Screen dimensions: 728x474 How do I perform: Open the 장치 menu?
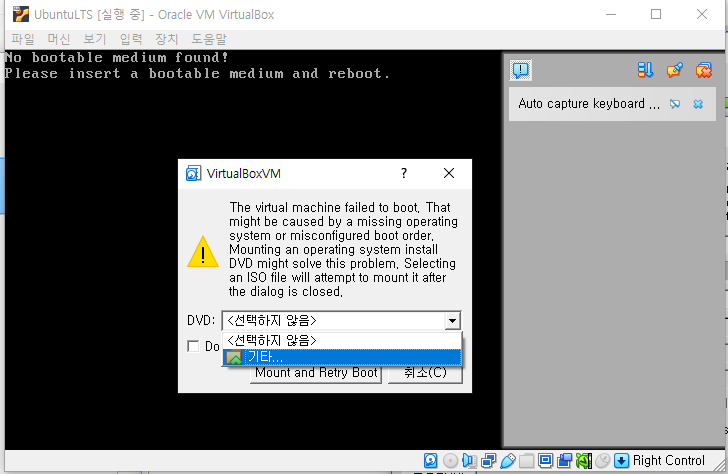167,39
